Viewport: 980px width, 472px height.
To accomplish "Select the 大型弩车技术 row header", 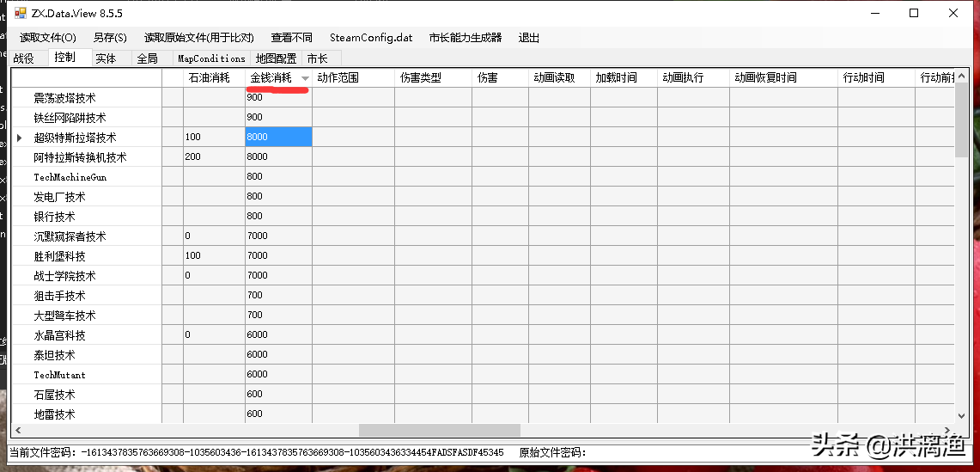I will pos(87,315).
